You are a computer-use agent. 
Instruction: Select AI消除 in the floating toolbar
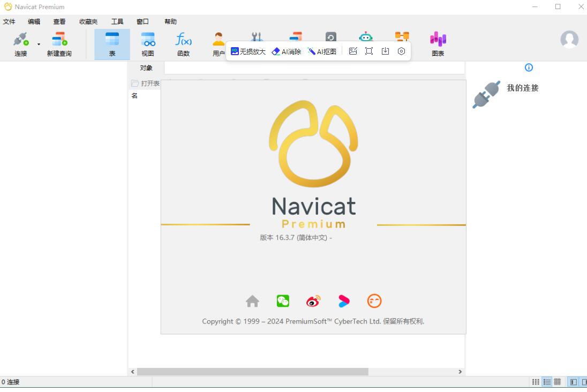coord(285,51)
